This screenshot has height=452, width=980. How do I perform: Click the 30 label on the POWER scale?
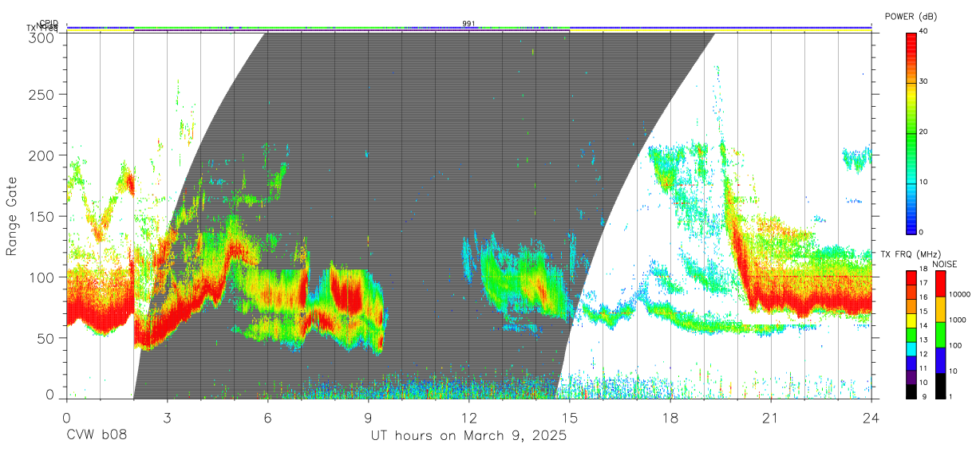point(923,81)
